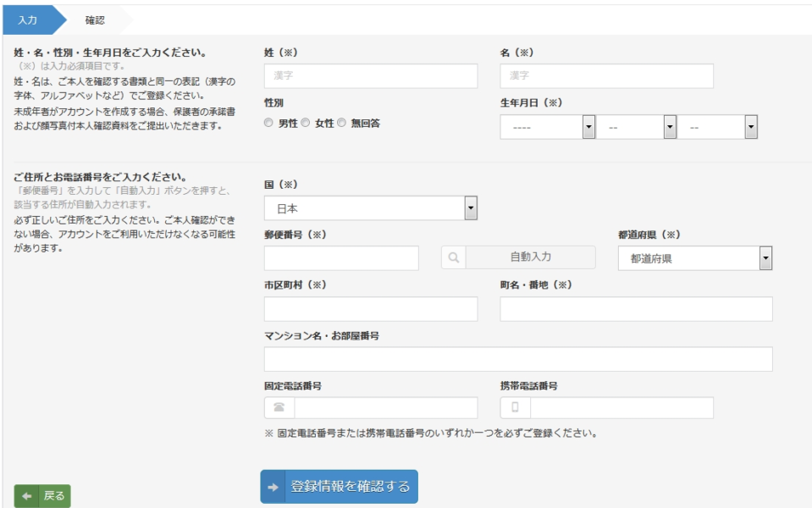Viewport: 812px width, 508px height.
Task: Select the 男性 radio button
Action: (x=268, y=123)
